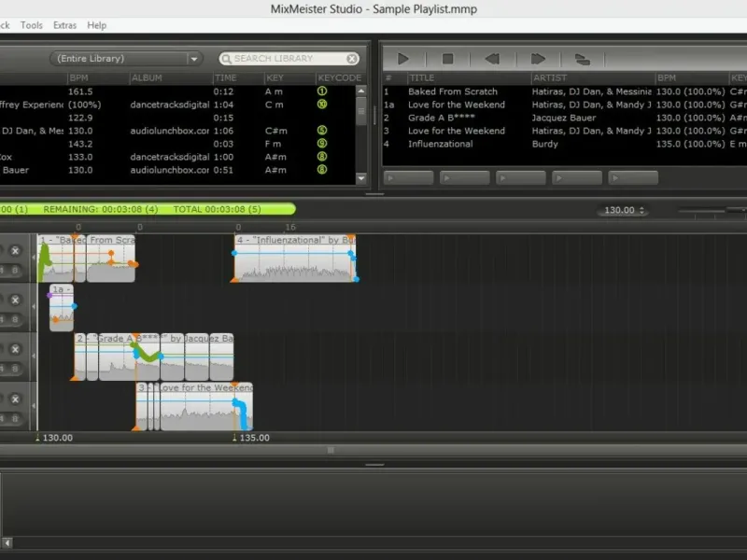The image size is (747, 560).
Task: Open the Extras menu
Action: pyautogui.click(x=64, y=25)
